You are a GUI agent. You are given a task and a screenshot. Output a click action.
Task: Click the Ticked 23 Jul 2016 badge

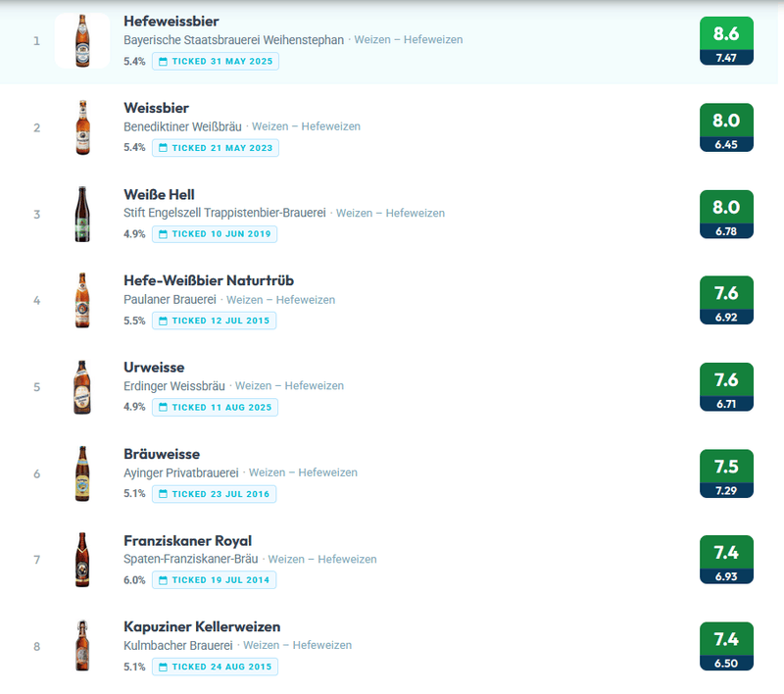coord(214,494)
